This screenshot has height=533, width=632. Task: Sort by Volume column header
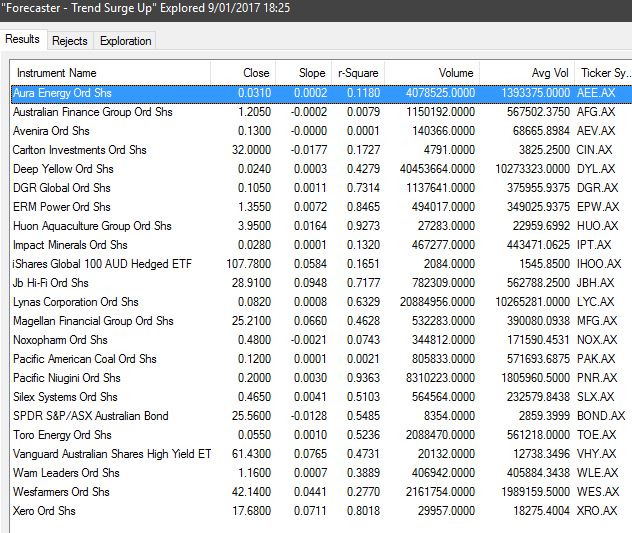coord(432,73)
